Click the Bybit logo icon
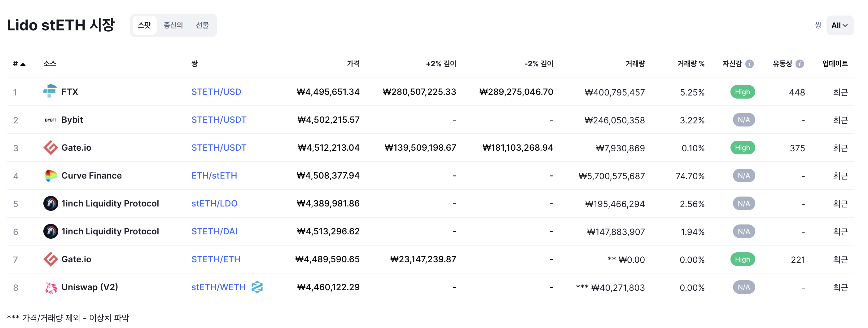This screenshot has height=328, width=868. point(50,120)
